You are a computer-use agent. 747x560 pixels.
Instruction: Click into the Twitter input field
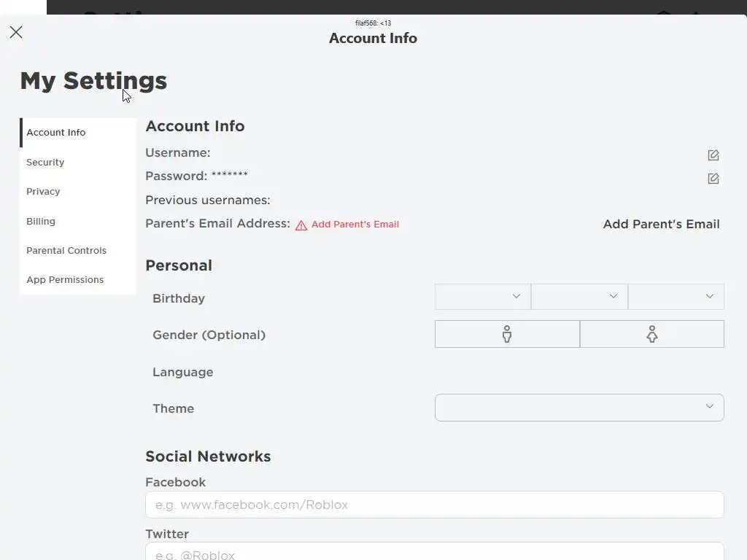(x=434, y=553)
